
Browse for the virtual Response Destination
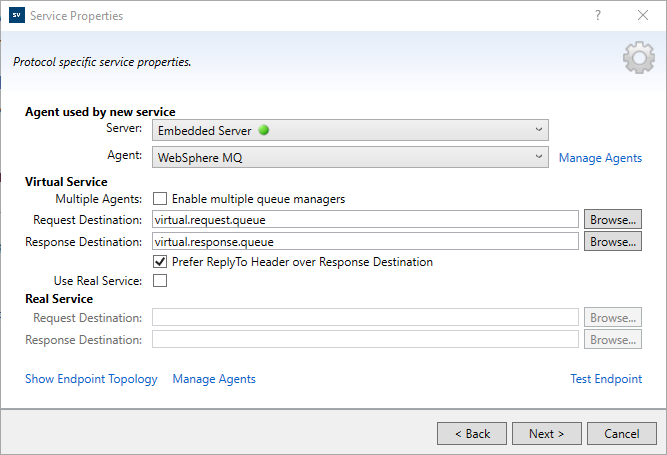coord(613,241)
